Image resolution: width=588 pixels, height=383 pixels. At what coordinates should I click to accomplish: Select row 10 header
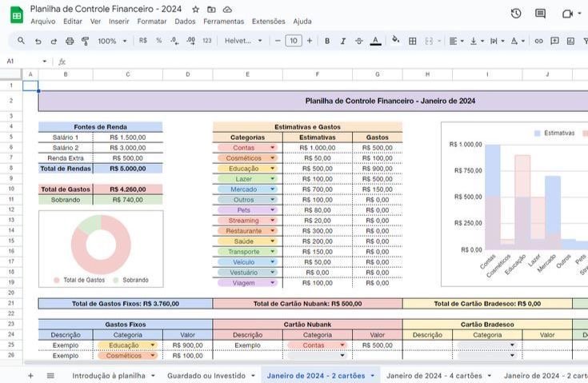(x=11, y=190)
